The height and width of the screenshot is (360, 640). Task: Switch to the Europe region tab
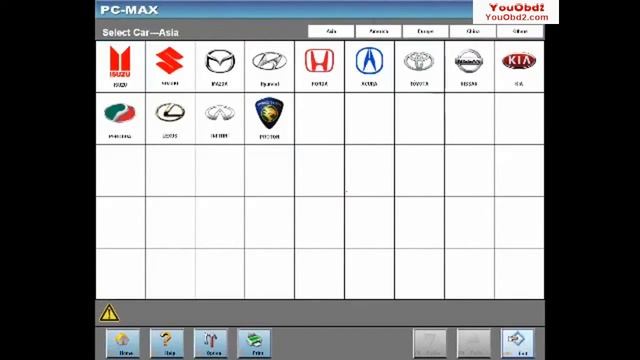pos(425,31)
